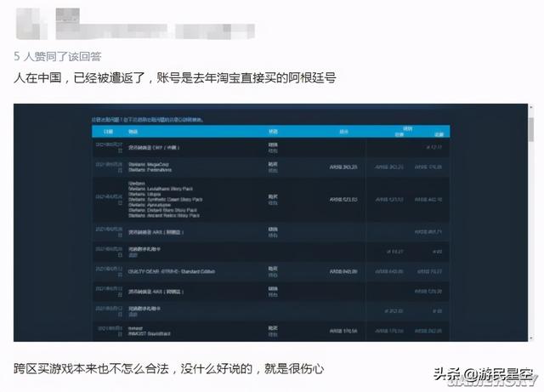Click the 日期 column header in the table
The image size is (544, 392).
tap(108, 132)
